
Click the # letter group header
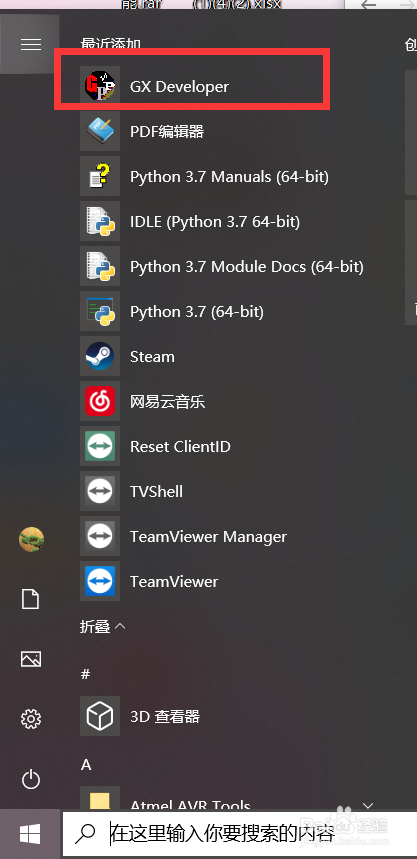[x=85, y=674]
